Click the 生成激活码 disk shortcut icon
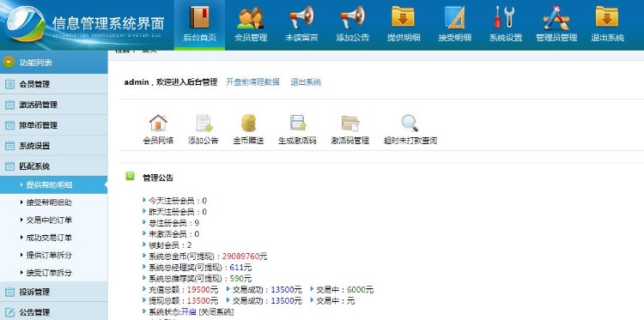This screenshot has height=320, width=644. click(x=298, y=123)
